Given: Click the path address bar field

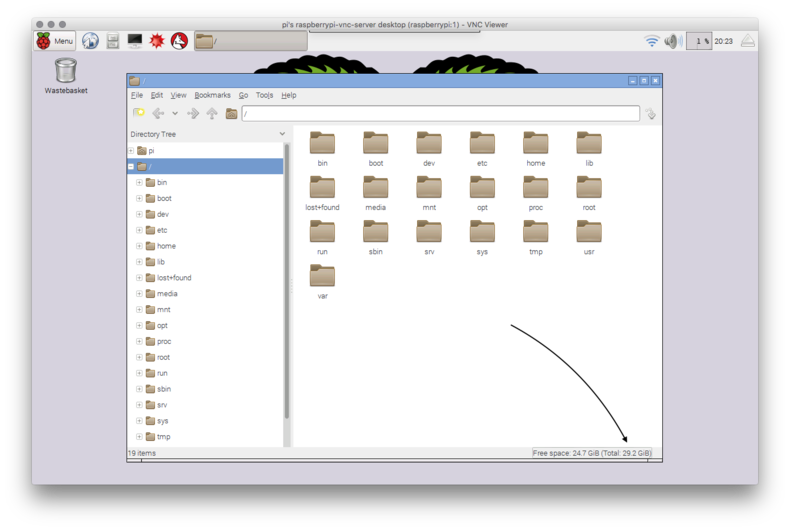Looking at the screenshot, I should (440, 114).
